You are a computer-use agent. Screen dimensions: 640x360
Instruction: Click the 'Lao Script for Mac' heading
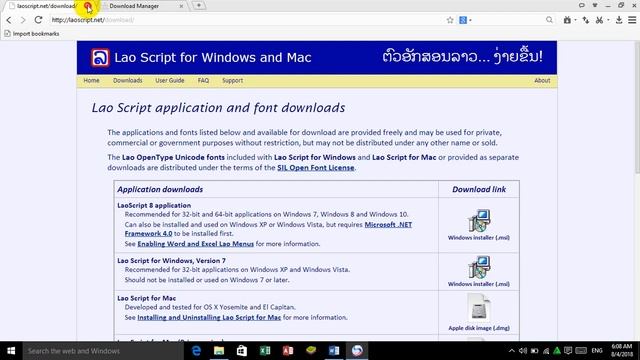point(147,298)
